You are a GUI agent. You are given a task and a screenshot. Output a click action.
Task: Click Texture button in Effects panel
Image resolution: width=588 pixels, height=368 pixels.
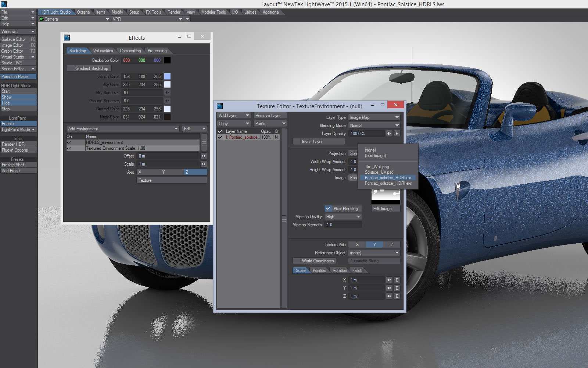coord(172,180)
